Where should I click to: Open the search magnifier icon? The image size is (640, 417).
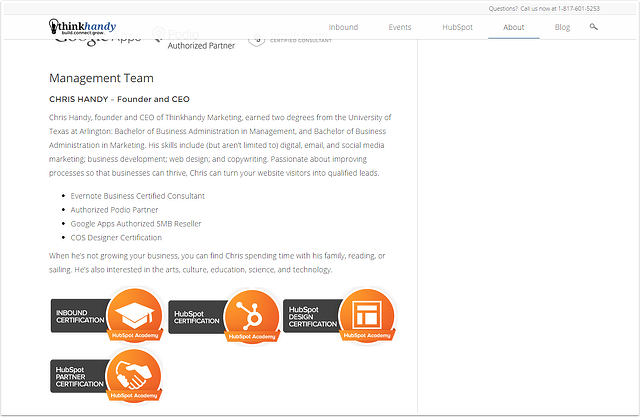(593, 27)
